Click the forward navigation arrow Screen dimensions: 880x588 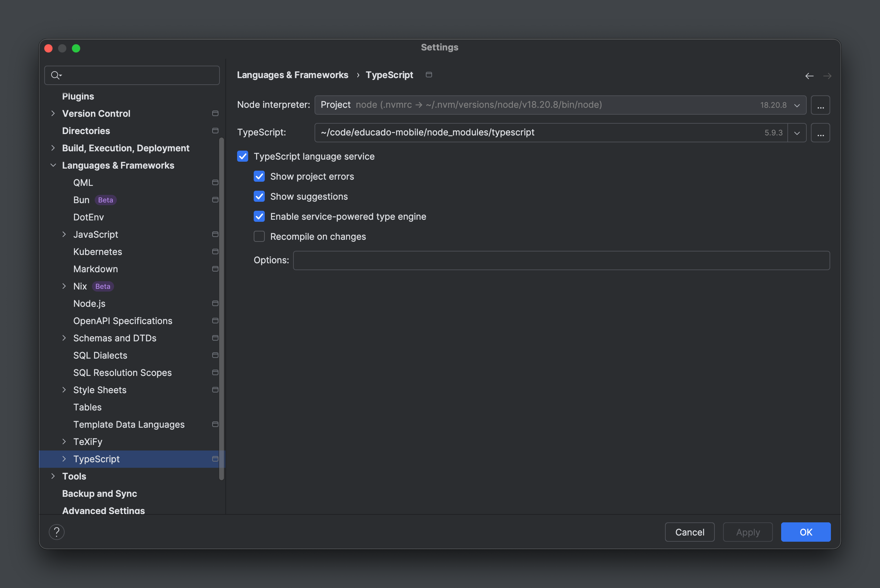(827, 76)
